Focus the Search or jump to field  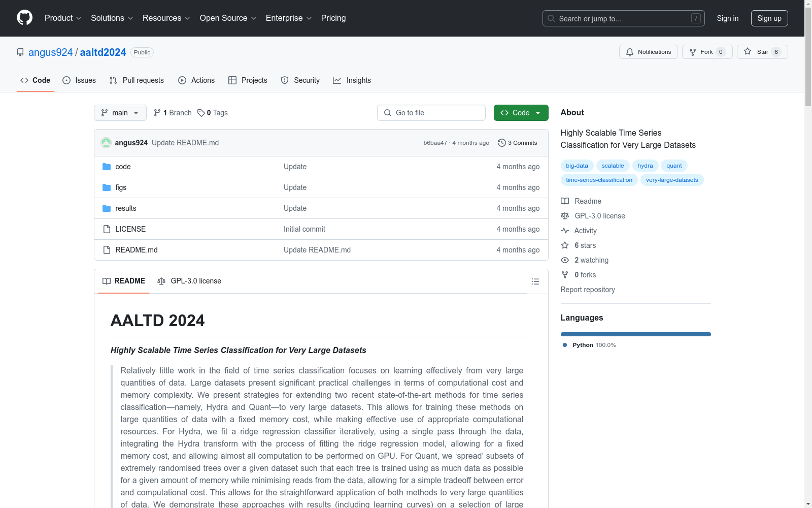[624, 18]
